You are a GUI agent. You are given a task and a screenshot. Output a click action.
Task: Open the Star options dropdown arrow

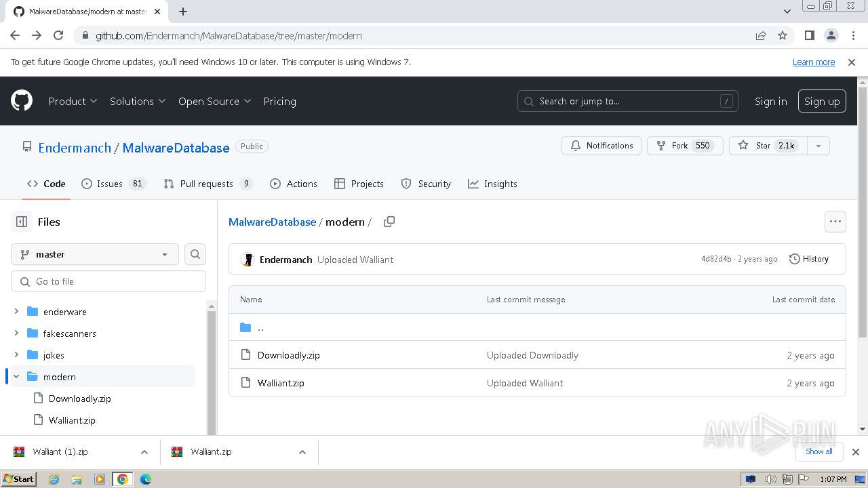[818, 146]
